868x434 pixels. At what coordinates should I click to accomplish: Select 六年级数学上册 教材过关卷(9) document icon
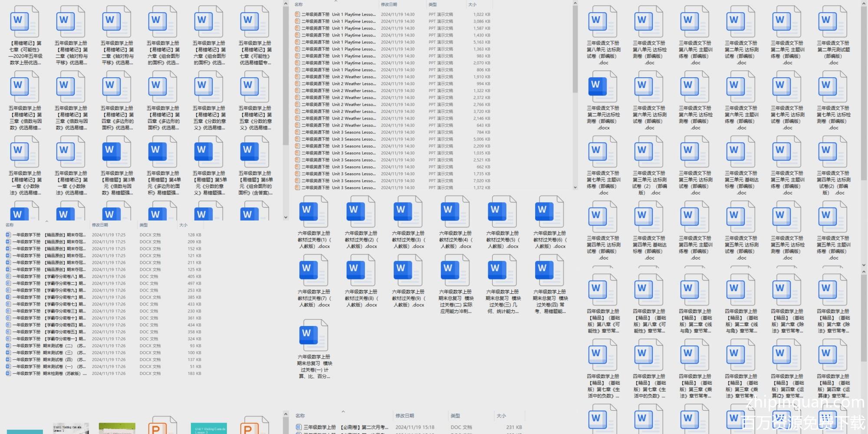pyautogui.click(x=408, y=270)
